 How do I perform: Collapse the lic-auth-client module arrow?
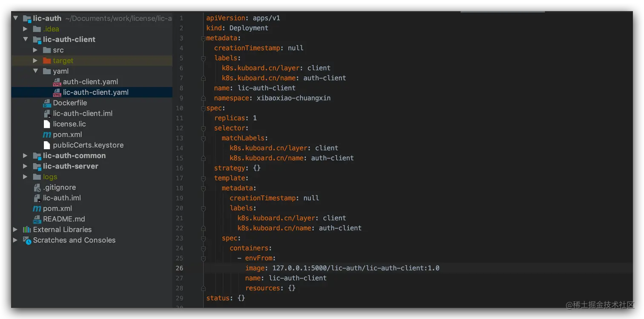(x=26, y=39)
